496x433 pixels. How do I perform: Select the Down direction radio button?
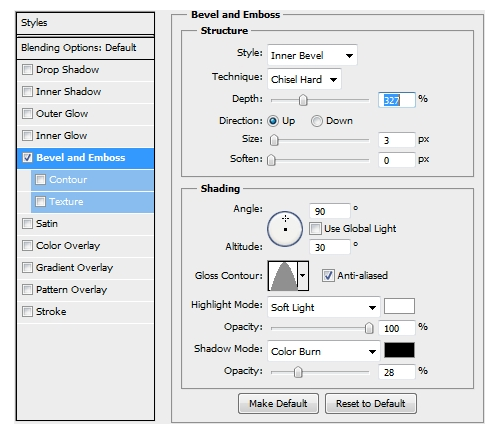[x=317, y=121]
